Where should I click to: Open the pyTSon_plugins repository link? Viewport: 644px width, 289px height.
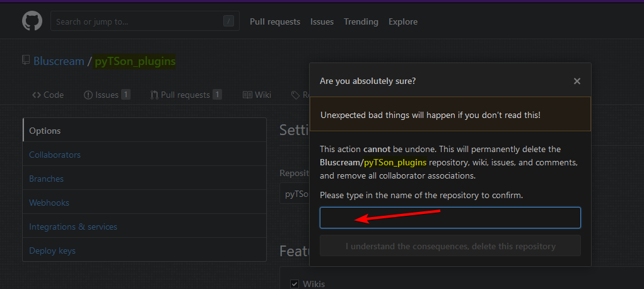135,61
